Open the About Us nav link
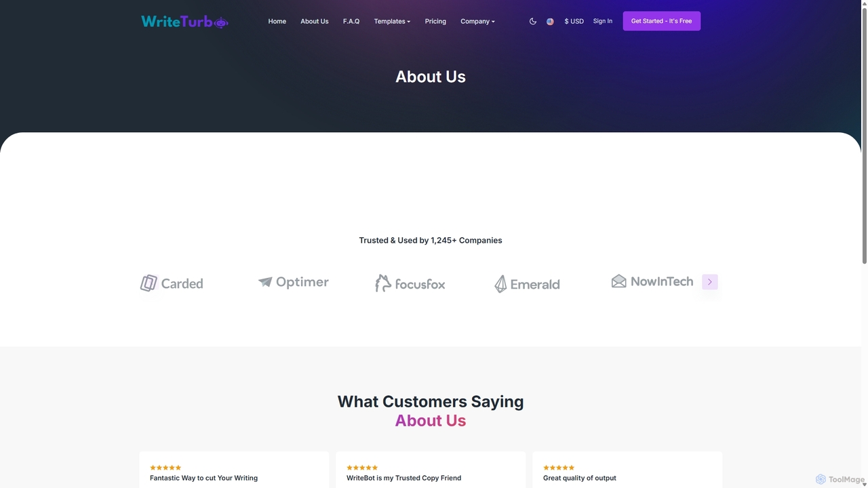Viewport: 868px width, 488px height. coord(315,22)
